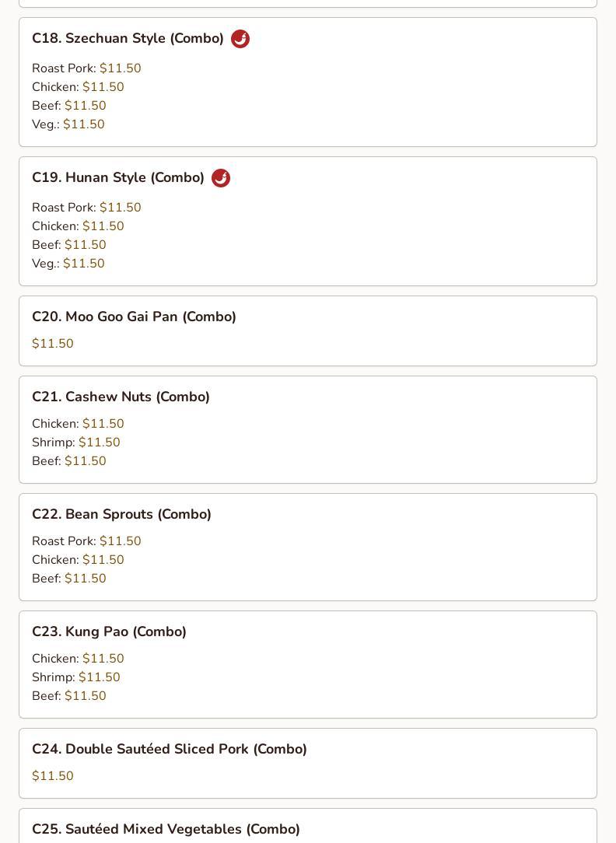Click $11.50 price under Double Sautéed Sliced Pork
Viewport: 616px width, 843px height.
click(x=53, y=776)
